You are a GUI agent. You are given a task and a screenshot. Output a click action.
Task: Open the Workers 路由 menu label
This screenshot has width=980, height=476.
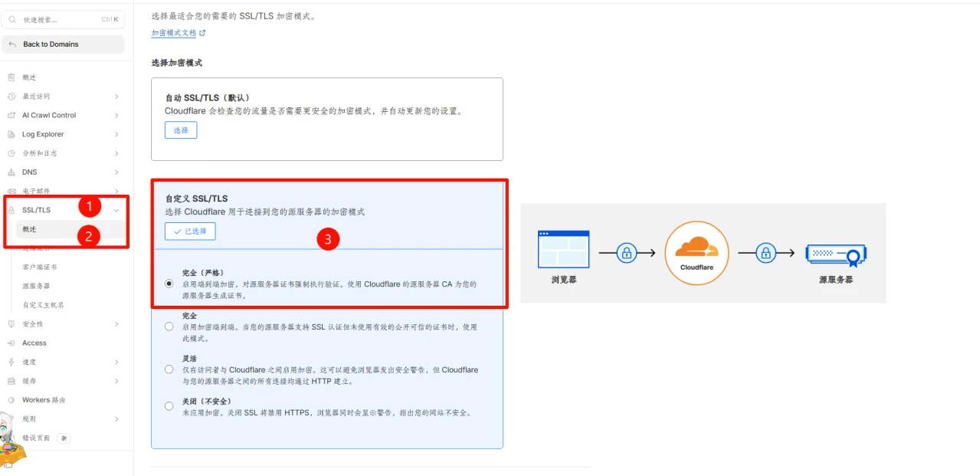(44, 400)
